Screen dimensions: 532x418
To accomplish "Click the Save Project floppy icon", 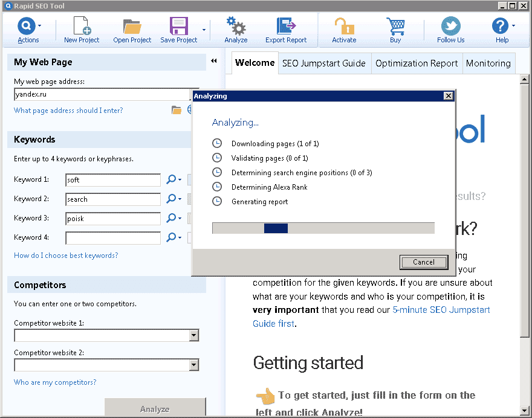I will [x=179, y=27].
